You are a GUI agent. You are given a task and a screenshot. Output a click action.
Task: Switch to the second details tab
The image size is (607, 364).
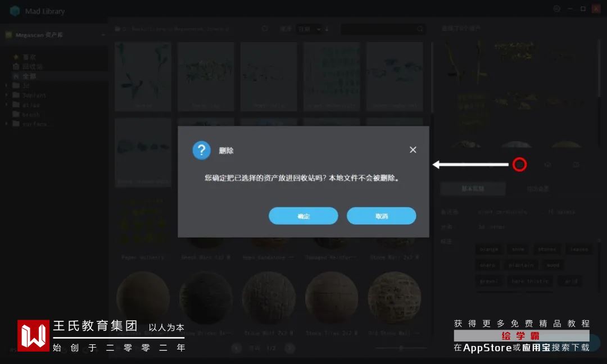(538, 188)
